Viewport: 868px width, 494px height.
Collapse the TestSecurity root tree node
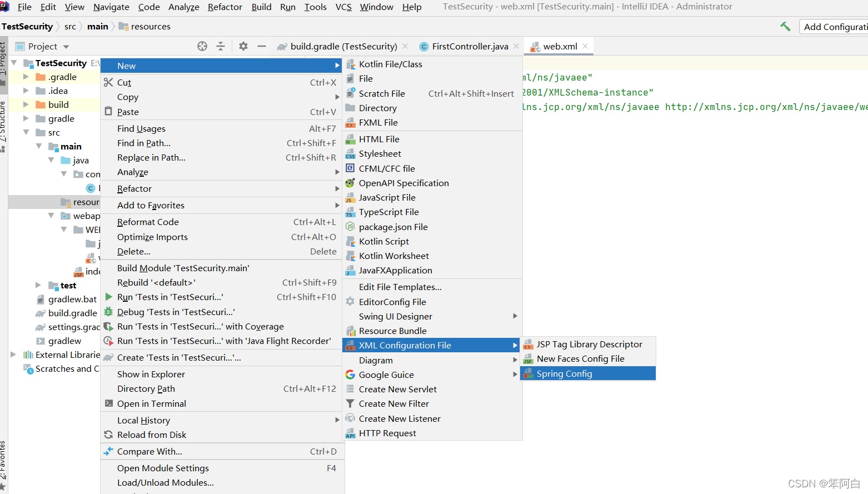14,63
